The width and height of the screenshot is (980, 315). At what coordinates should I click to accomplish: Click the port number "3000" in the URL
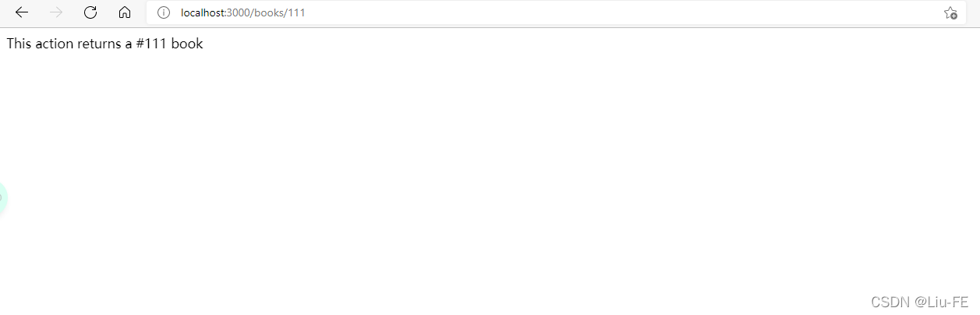click(x=238, y=12)
